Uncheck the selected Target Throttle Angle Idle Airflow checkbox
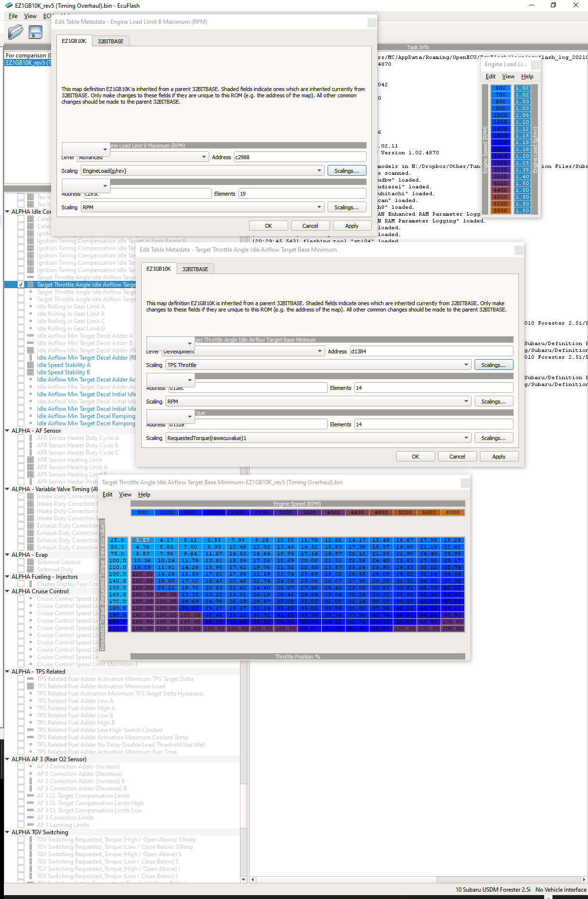588x899 pixels. [x=21, y=285]
